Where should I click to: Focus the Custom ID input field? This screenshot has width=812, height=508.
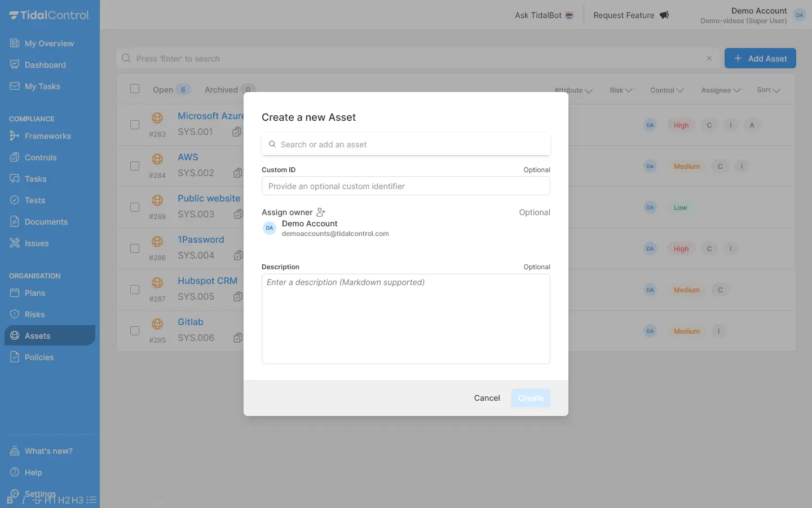pyautogui.click(x=405, y=186)
